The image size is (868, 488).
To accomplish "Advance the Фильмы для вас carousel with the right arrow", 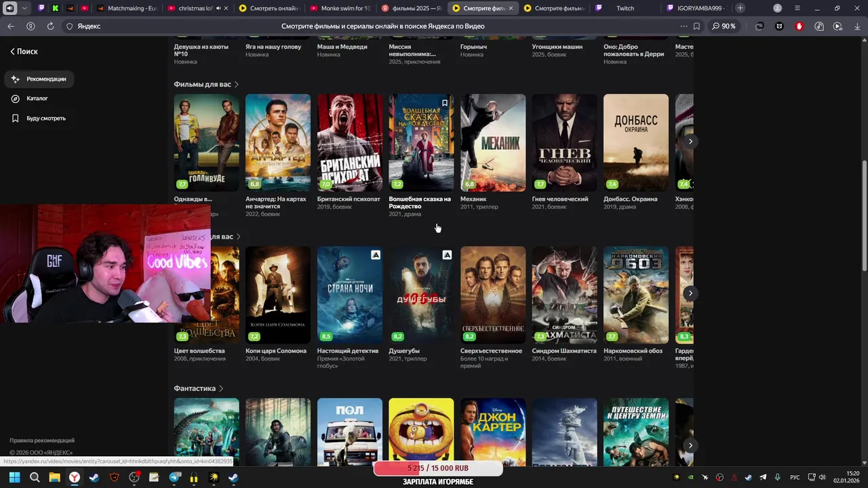I will (690, 141).
